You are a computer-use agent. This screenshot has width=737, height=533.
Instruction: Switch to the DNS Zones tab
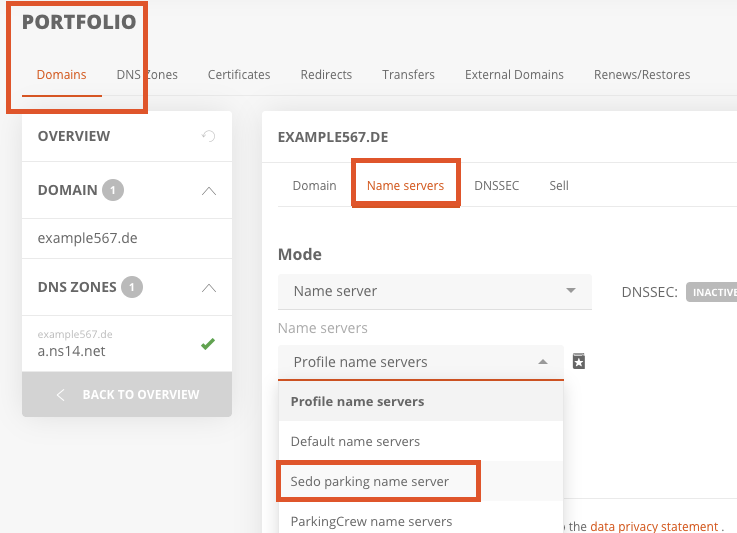coord(147,75)
